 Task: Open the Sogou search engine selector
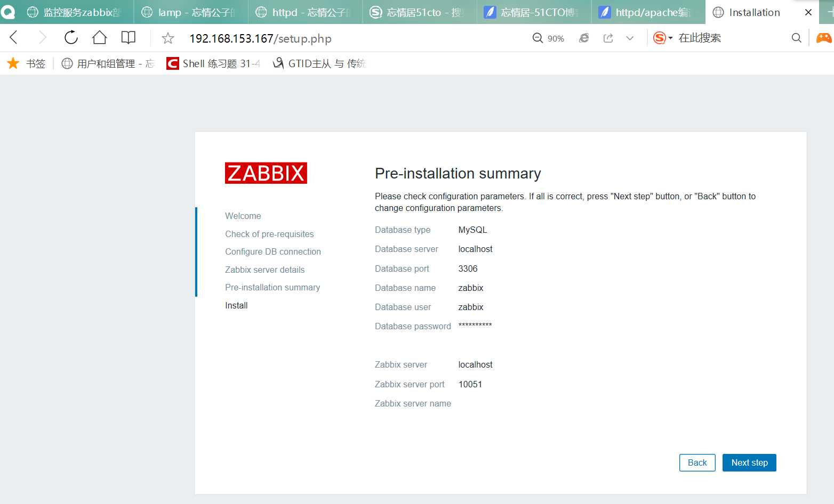663,38
